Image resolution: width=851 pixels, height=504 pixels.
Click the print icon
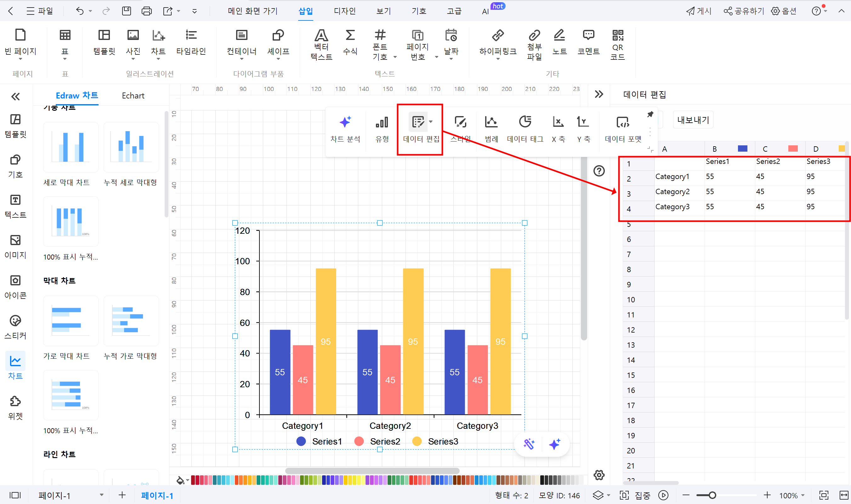146,11
